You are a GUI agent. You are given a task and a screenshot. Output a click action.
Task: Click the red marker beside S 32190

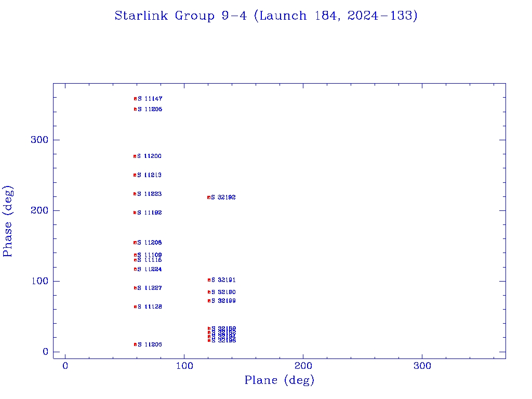point(209,292)
